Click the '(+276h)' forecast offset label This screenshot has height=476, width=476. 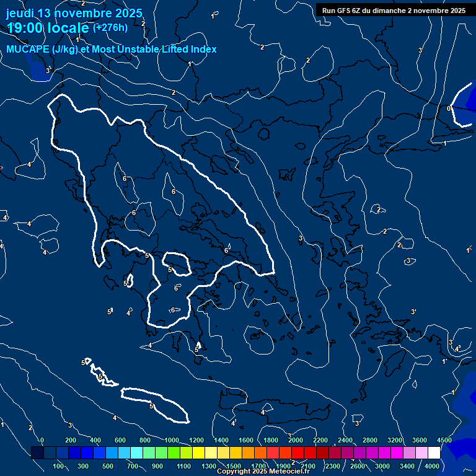(x=110, y=27)
